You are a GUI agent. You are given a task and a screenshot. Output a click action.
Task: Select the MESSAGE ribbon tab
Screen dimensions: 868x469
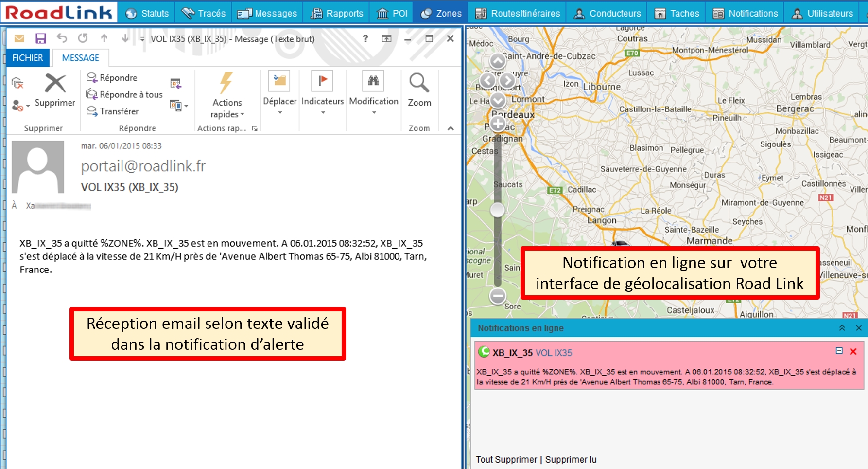pos(81,58)
